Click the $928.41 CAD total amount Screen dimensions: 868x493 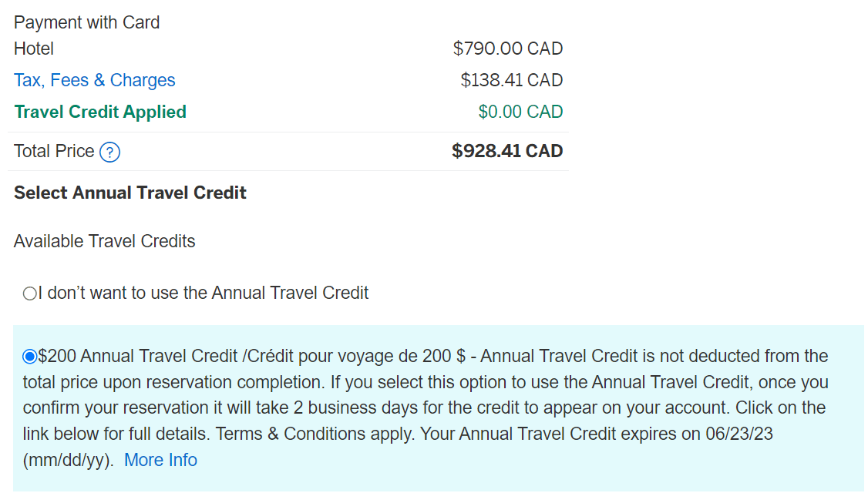507,151
